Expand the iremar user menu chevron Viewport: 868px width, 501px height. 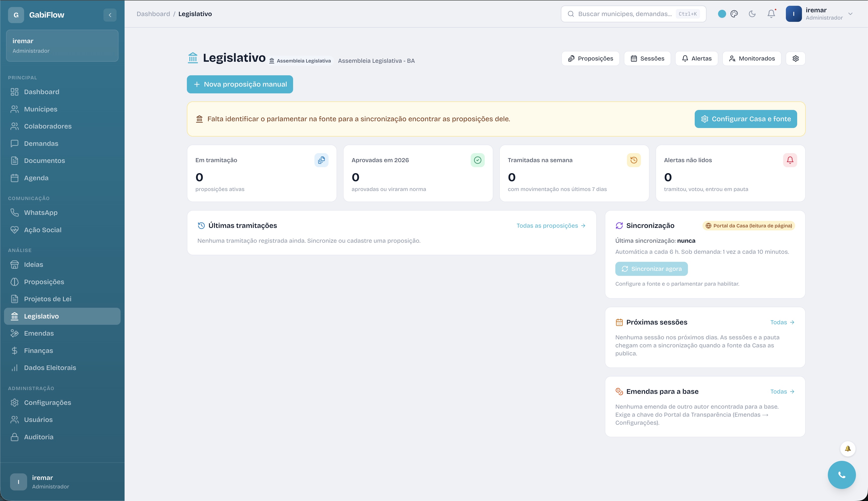point(850,14)
